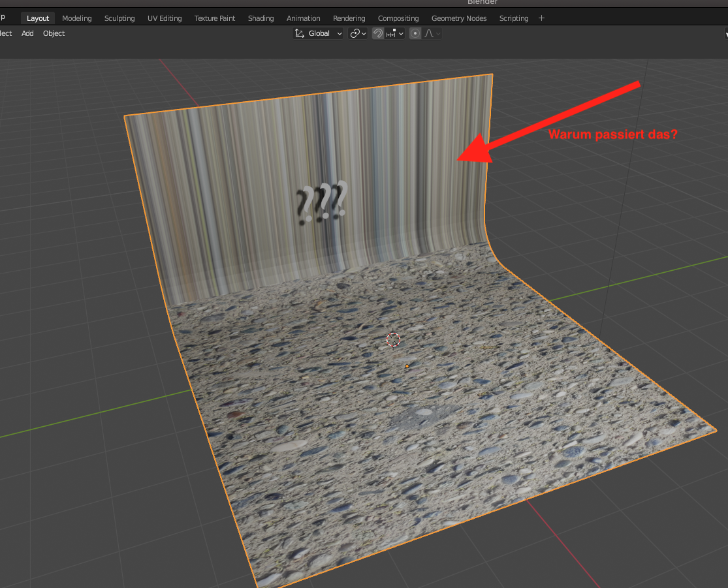Enable proportional editing circle icon
Viewport: 728px width, 588px height.
click(x=415, y=33)
